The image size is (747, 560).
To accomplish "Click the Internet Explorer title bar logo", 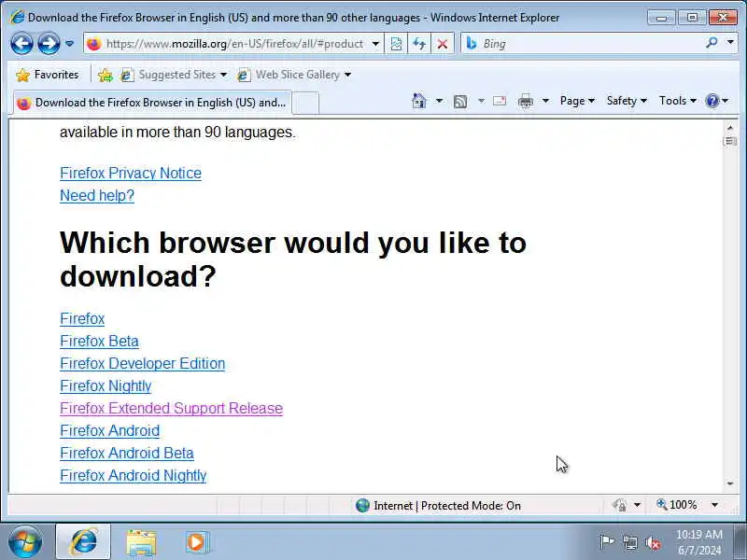I will (x=17, y=18).
